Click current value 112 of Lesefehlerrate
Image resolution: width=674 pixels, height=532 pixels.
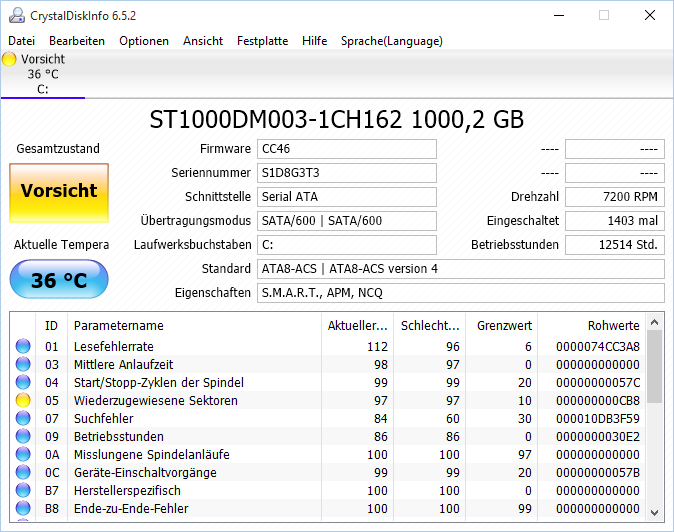point(377,346)
